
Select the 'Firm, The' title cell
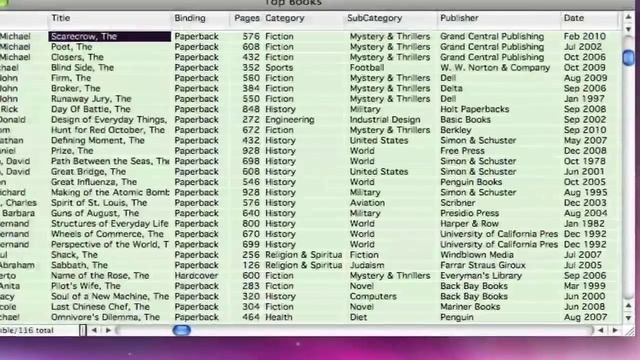(x=109, y=78)
